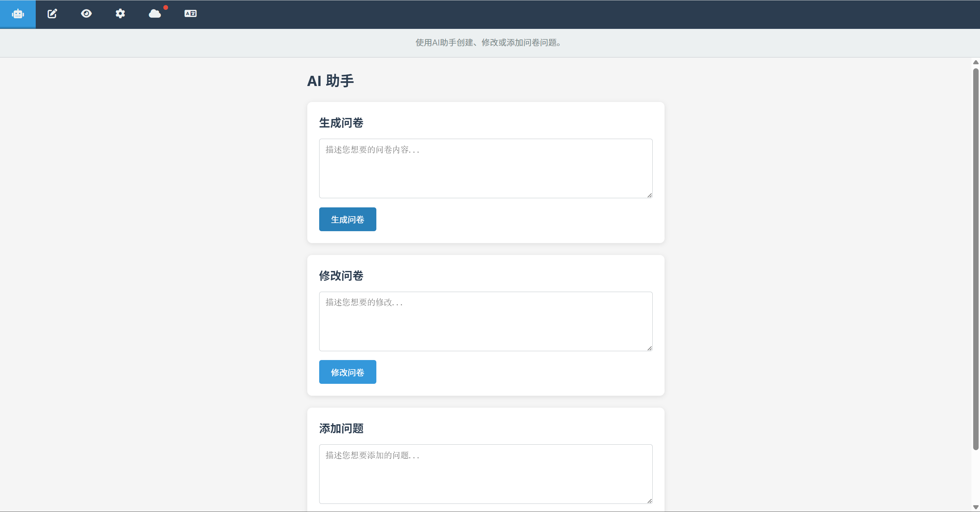Click the scrollbar down arrow
980x512 pixels.
pos(976,507)
